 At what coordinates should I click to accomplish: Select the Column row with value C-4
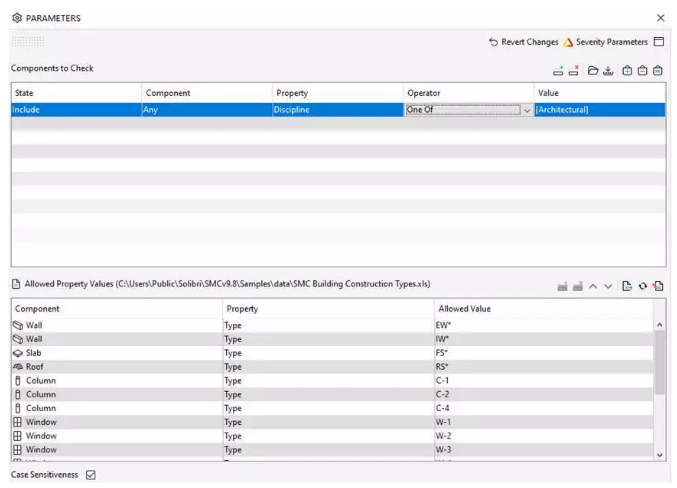pyautogui.click(x=332, y=408)
